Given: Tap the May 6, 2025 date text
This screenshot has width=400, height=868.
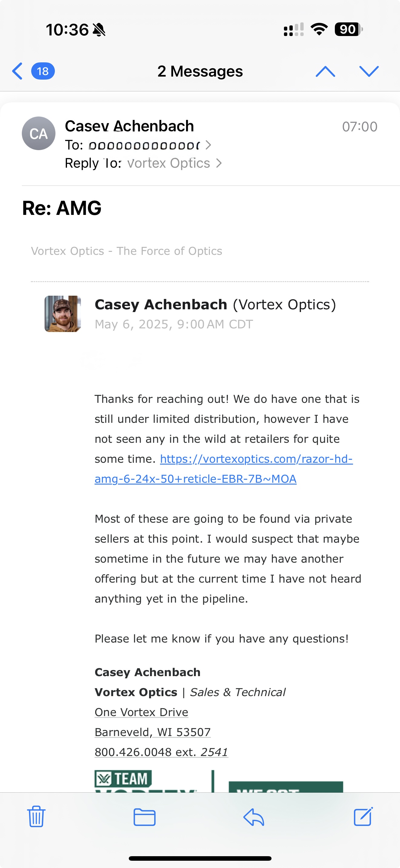Looking at the screenshot, I should 174,324.
